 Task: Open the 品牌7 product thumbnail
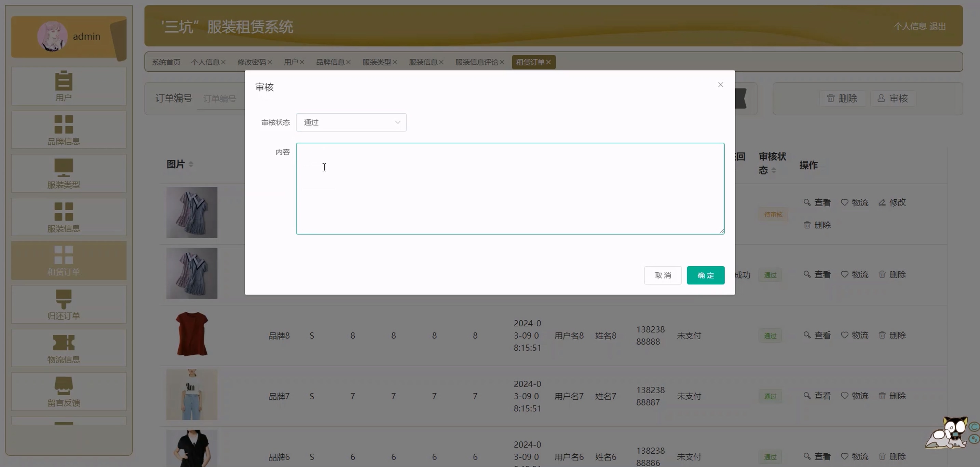(x=192, y=394)
